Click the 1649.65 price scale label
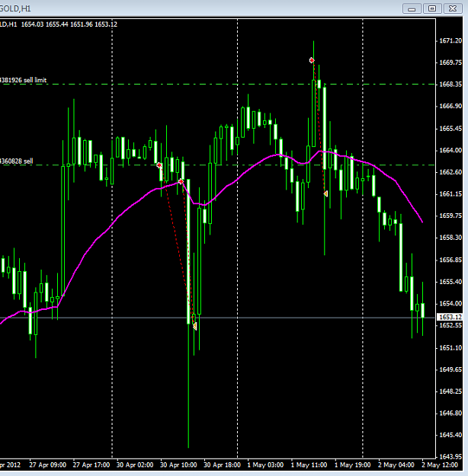Image resolution: width=468 pixels, height=476 pixels. coord(450,369)
